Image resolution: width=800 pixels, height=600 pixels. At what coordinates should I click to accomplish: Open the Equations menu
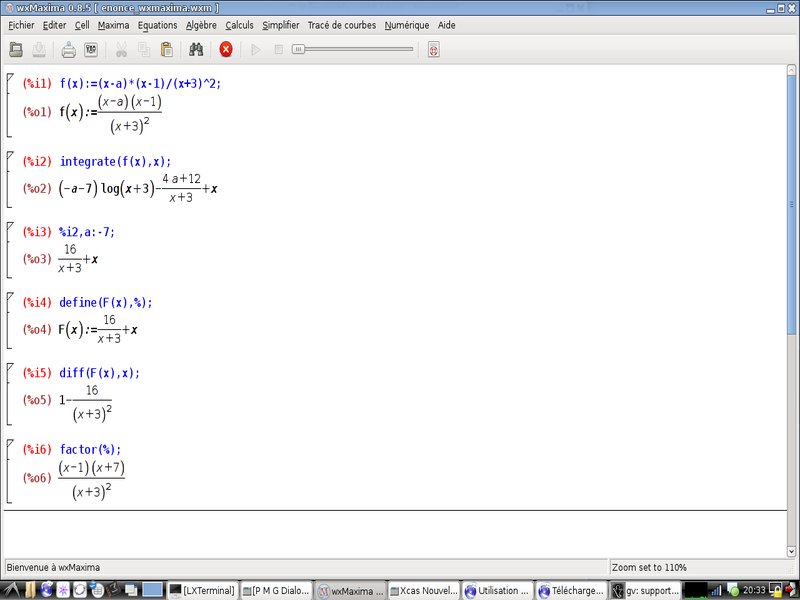pyautogui.click(x=158, y=25)
